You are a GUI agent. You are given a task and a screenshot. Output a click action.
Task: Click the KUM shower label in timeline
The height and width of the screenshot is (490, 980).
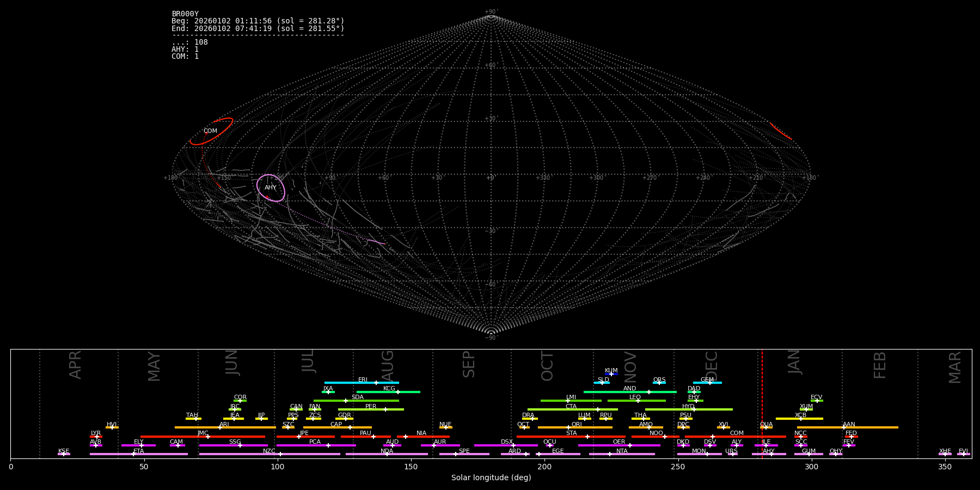click(x=611, y=371)
